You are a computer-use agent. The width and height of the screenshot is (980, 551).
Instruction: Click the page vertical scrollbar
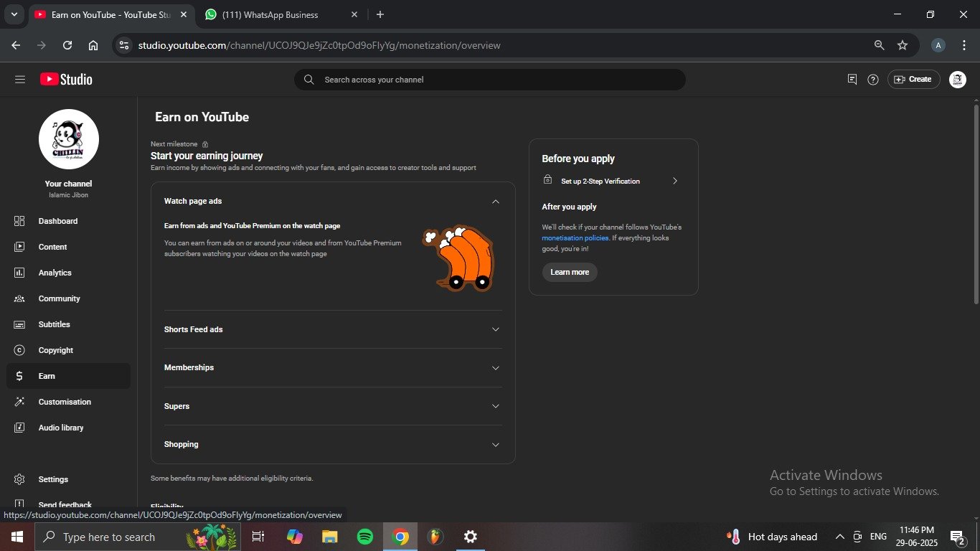coord(976,204)
